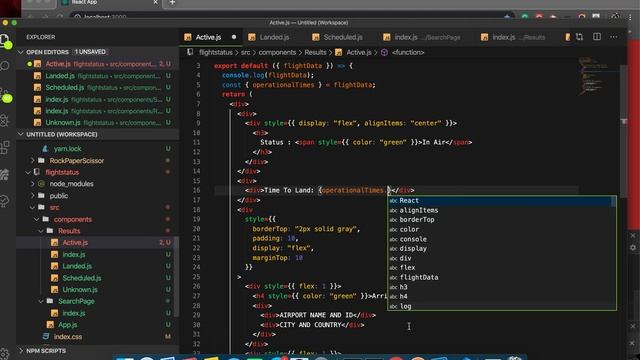Open index.css in the file tree
The width and height of the screenshot is (640, 360).
tap(68, 336)
